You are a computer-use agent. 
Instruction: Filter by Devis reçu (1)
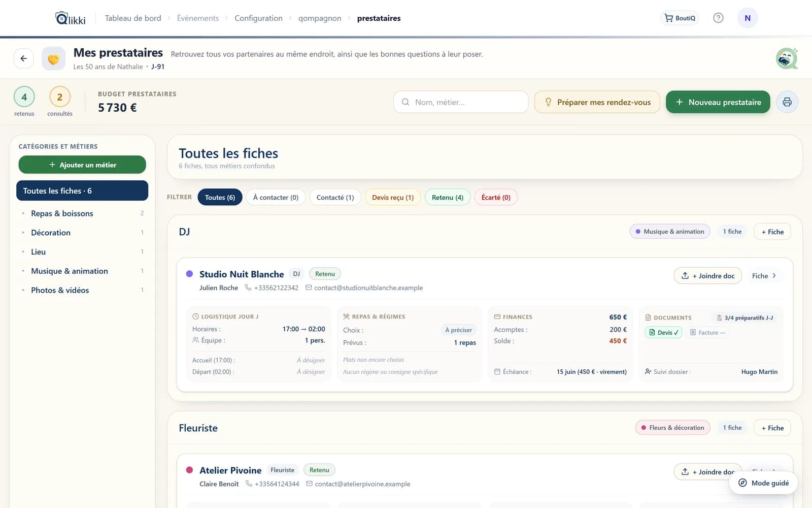point(393,197)
